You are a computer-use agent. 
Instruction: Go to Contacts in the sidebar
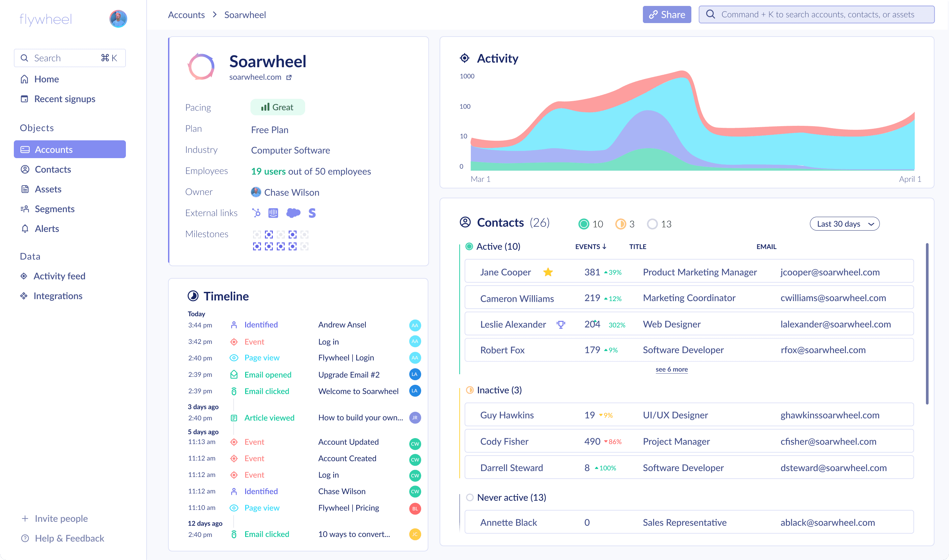coord(53,169)
